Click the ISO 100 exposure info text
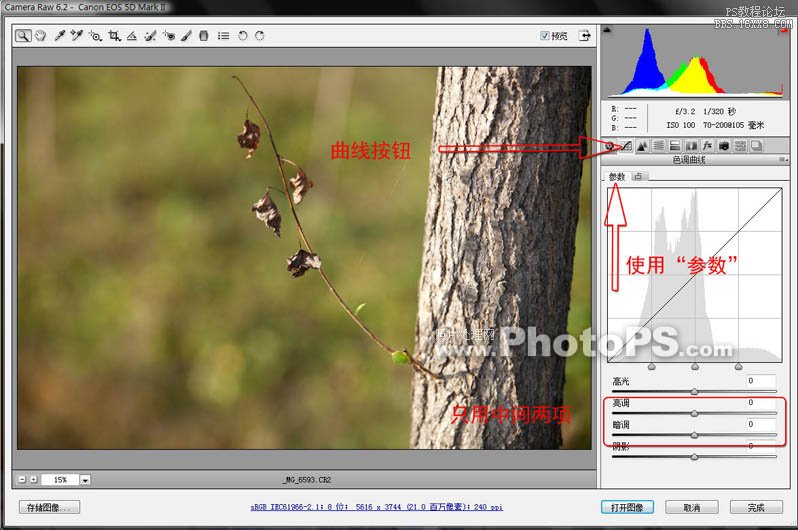The image size is (798, 530). (680, 125)
